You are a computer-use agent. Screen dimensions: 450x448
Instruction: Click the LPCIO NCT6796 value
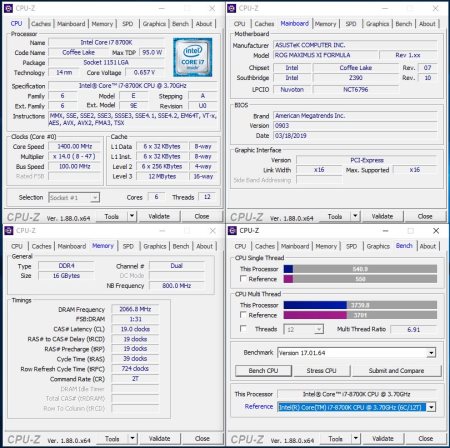(355, 90)
